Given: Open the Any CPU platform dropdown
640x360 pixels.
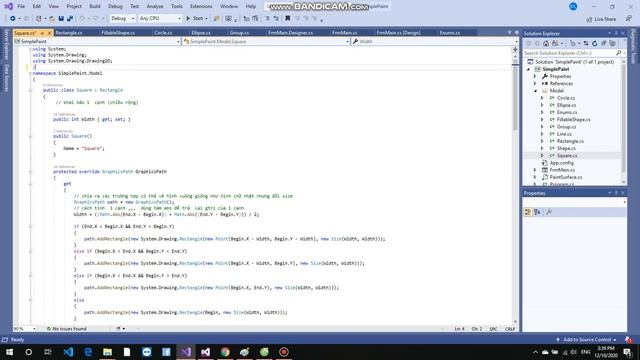Looking at the screenshot, I should 160,18.
